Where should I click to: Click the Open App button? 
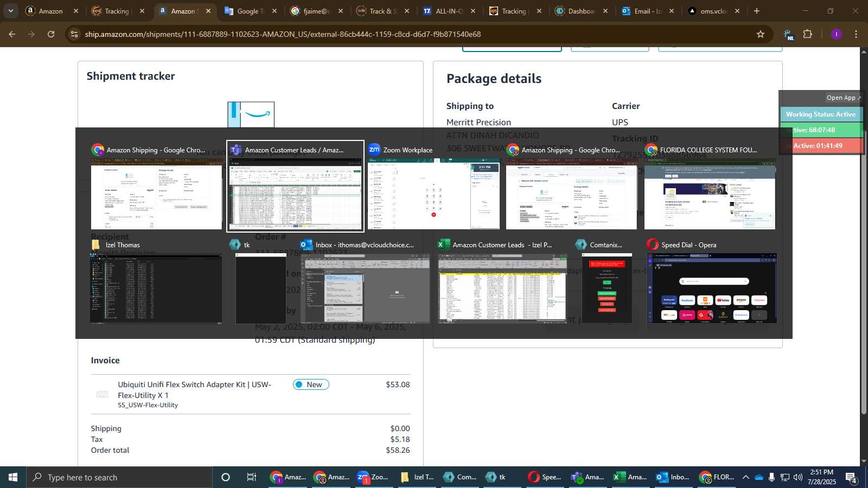[x=844, y=98]
